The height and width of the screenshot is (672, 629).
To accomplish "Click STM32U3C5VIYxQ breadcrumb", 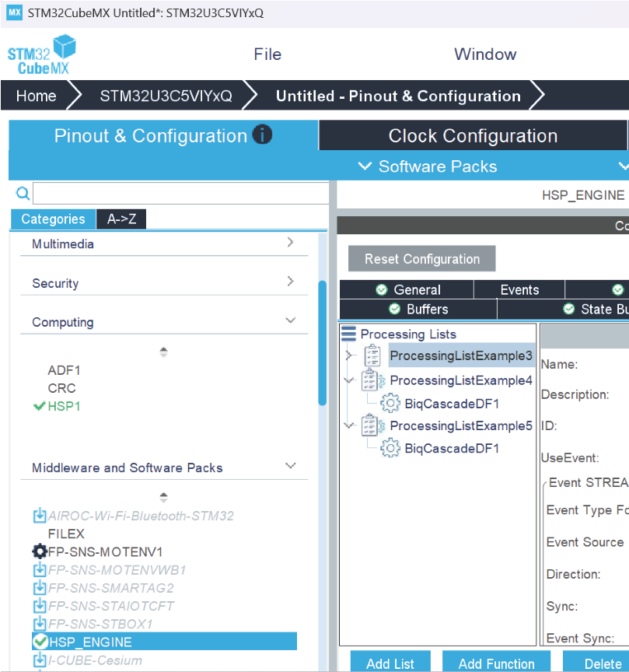I will point(166,96).
